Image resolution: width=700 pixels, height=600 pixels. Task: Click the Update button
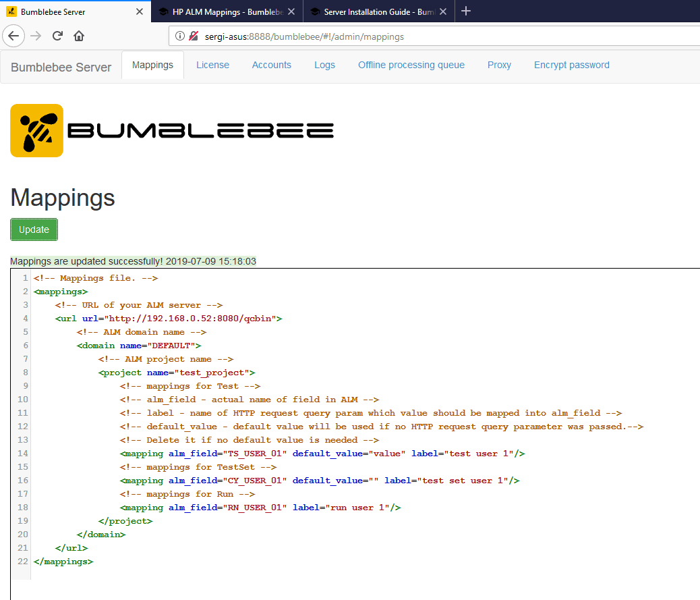point(34,229)
